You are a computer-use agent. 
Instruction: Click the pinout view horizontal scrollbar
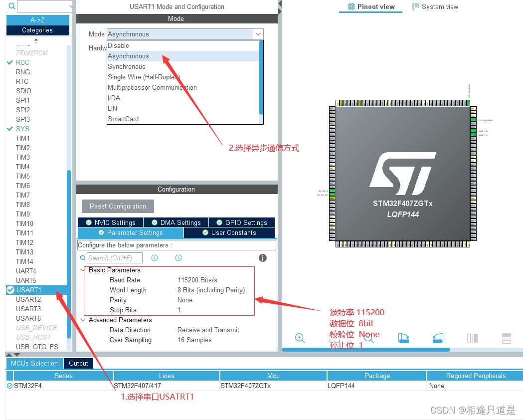366,350
